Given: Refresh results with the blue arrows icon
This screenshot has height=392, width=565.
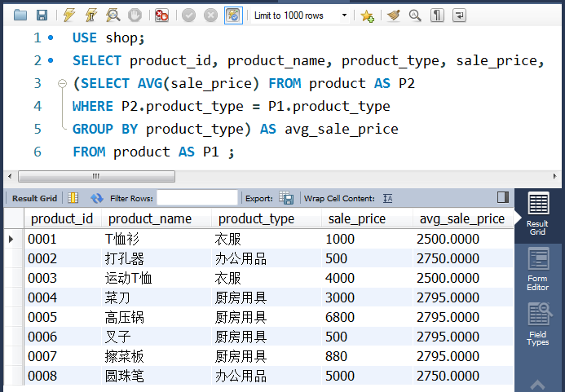Looking at the screenshot, I should pos(96,198).
